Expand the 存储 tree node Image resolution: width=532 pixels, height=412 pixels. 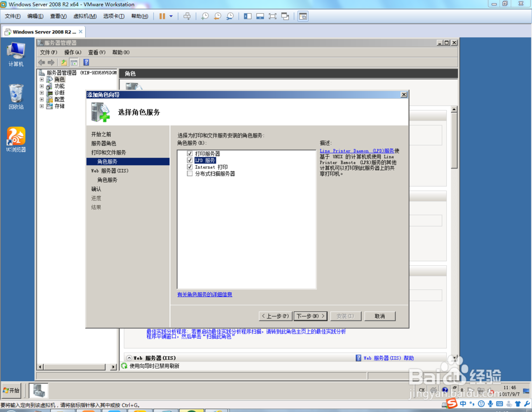41,106
